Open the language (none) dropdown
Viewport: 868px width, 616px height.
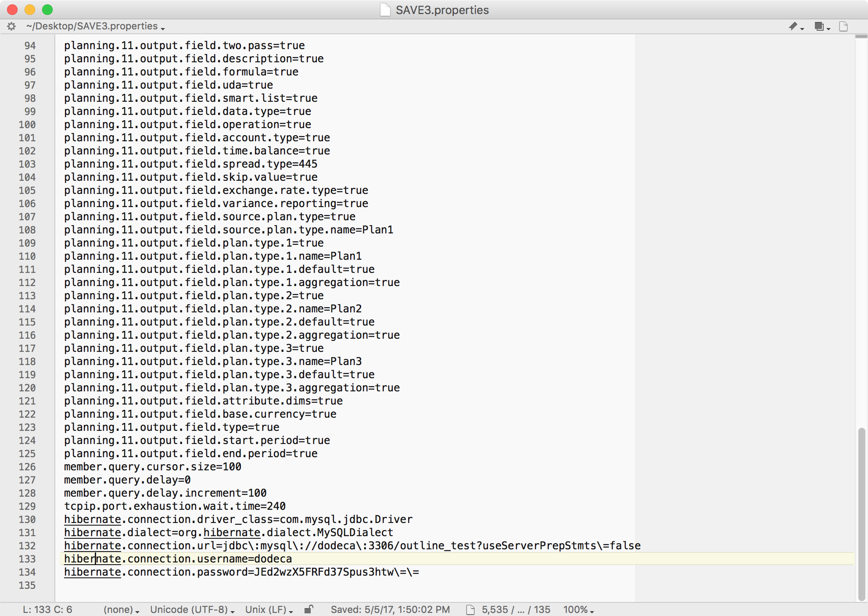coord(122,609)
